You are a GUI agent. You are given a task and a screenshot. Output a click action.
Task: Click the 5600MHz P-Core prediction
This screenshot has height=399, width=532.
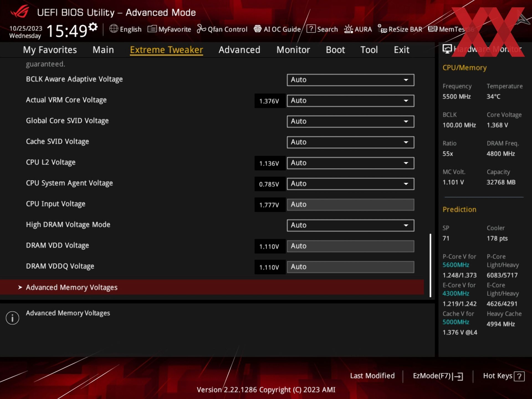[456, 265]
